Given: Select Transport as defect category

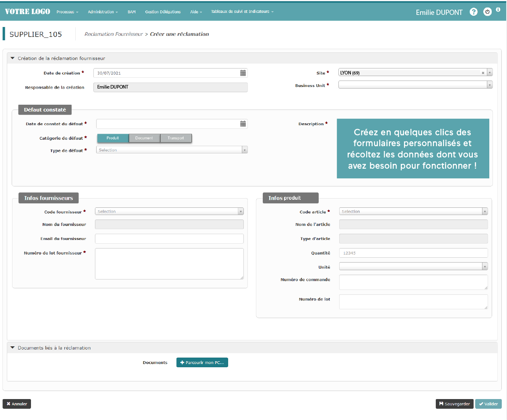Looking at the screenshot, I should point(176,138).
